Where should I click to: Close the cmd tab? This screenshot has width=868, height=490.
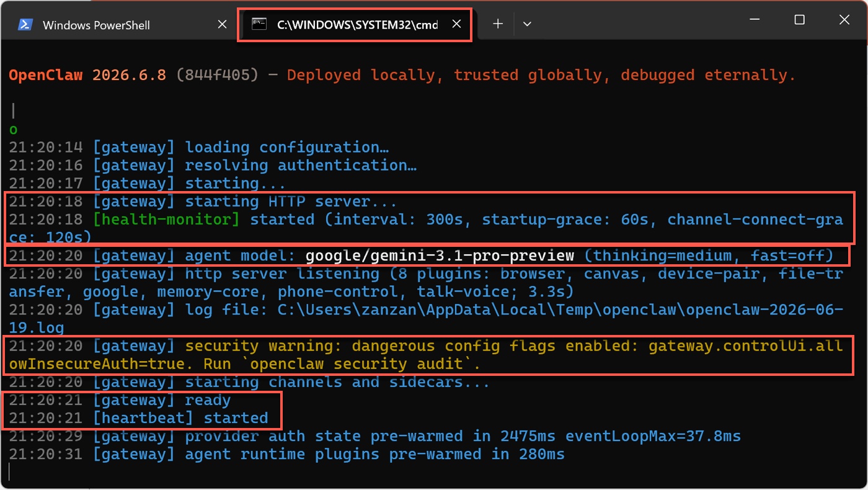point(456,24)
